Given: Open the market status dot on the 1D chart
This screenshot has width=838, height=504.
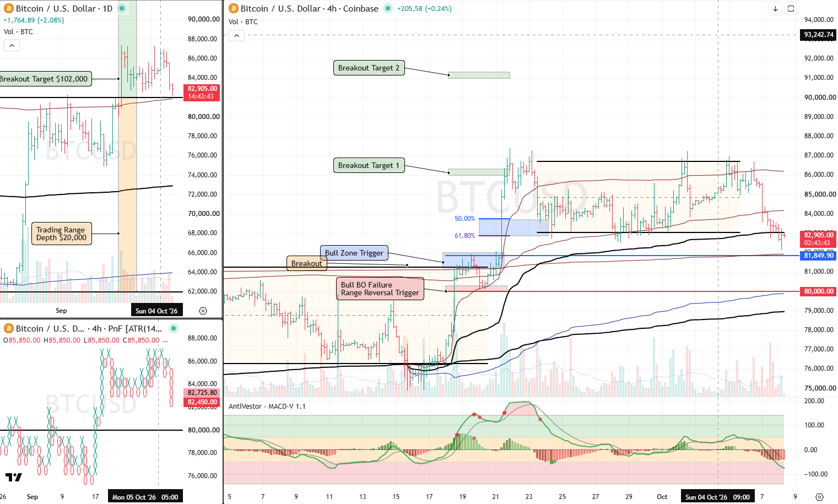Looking at the screenshot, I should click(122, 8).
